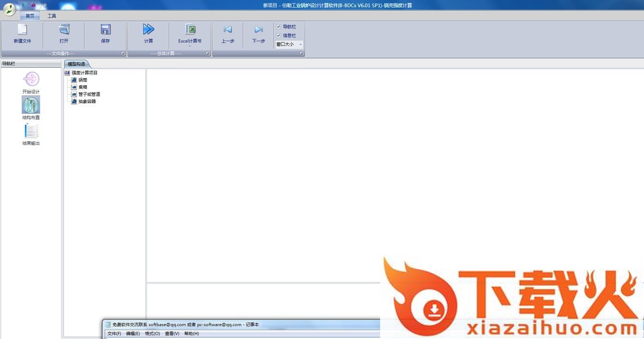Click the icon beside 集箱
The height and width of the screenshot is (339, 644).
coord(74,87)
